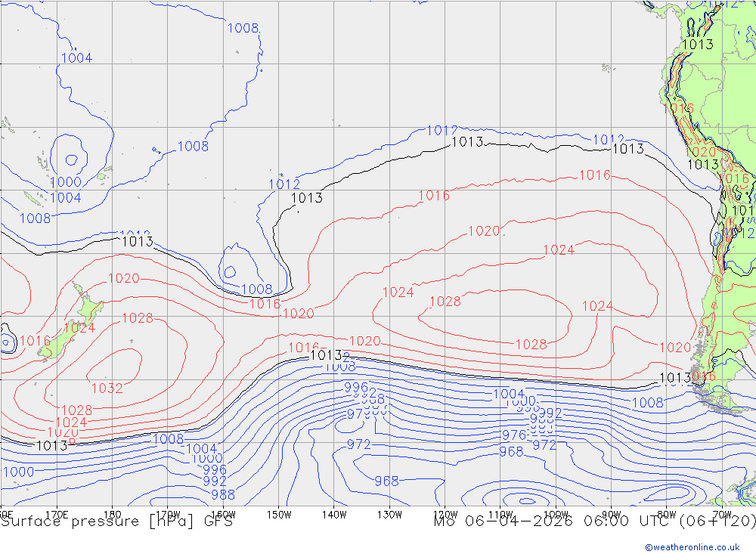Image resolution: width=756 pixels, height=554 pixels.
Task: Click the 1020 label off southern Chile
Action: pyautogui.click(x=675, y=347)
